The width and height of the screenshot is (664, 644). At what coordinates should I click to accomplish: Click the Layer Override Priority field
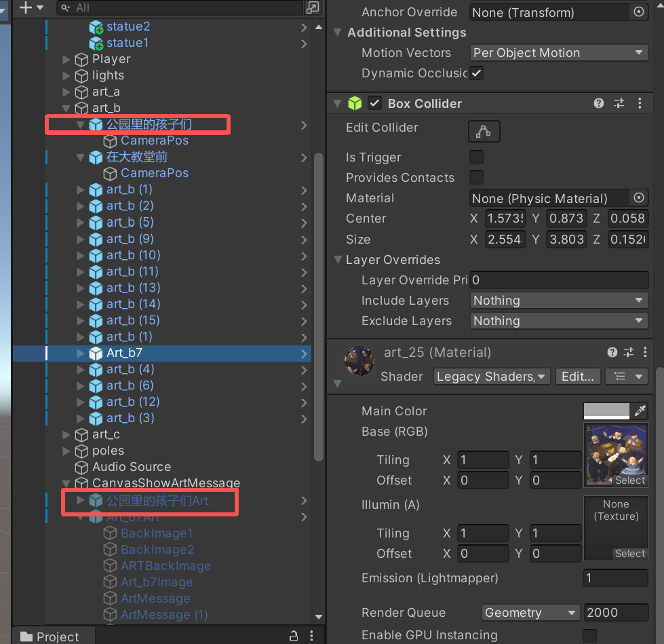[559, 280]
